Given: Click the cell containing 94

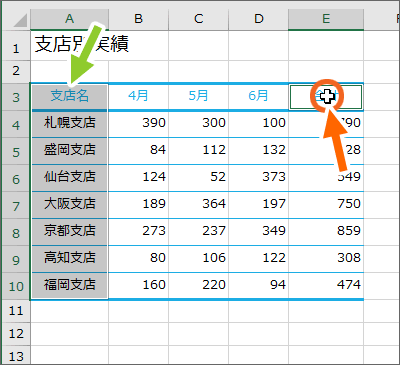Looking at the screenshot, I should click(x=259, y=286).
